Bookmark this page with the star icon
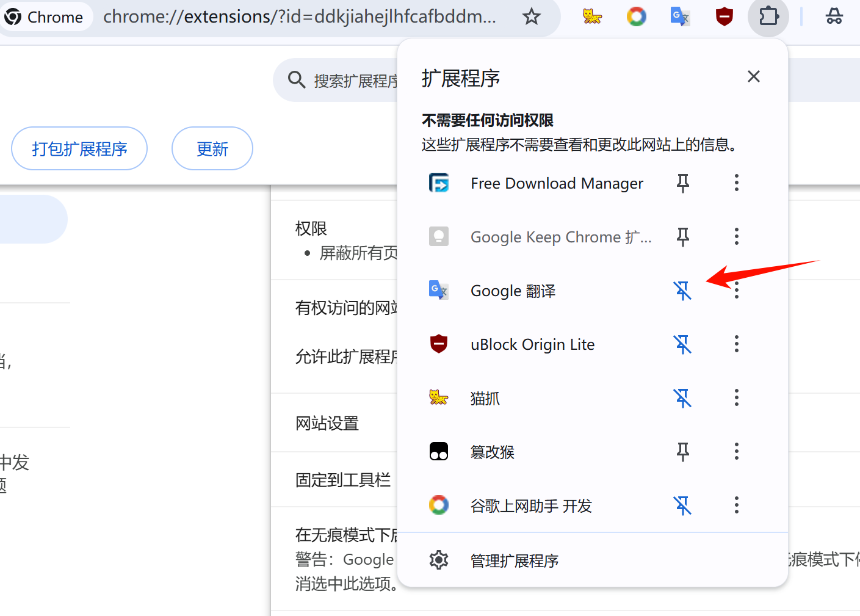Image resolution: width=860 pixels, height=616 pixels. (532, 16)
